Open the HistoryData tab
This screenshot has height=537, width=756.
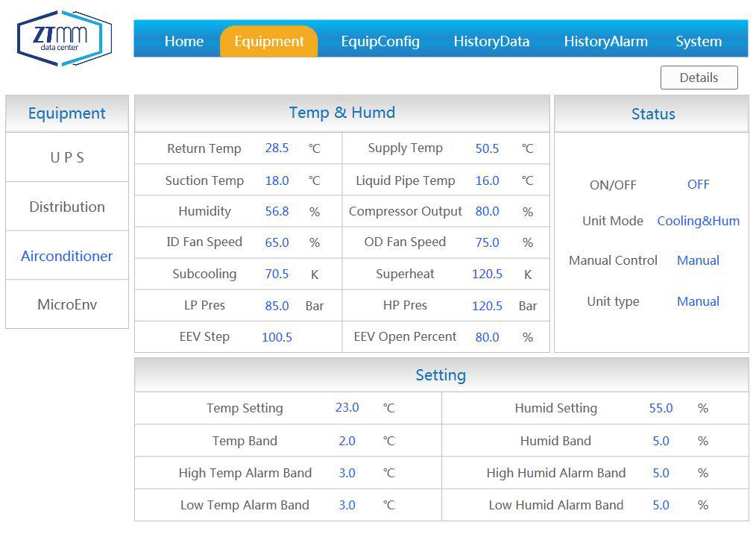click(x=491, y=41)
